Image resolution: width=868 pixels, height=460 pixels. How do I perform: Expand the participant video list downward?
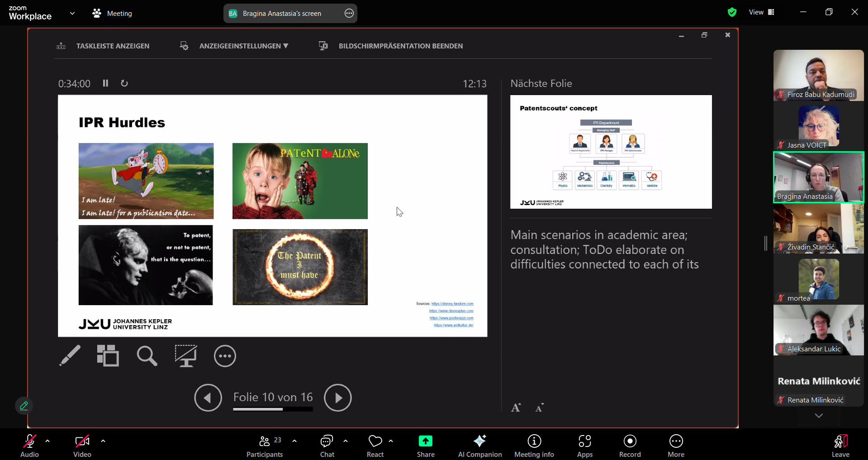pyautogui.click(x=819, y=416)
